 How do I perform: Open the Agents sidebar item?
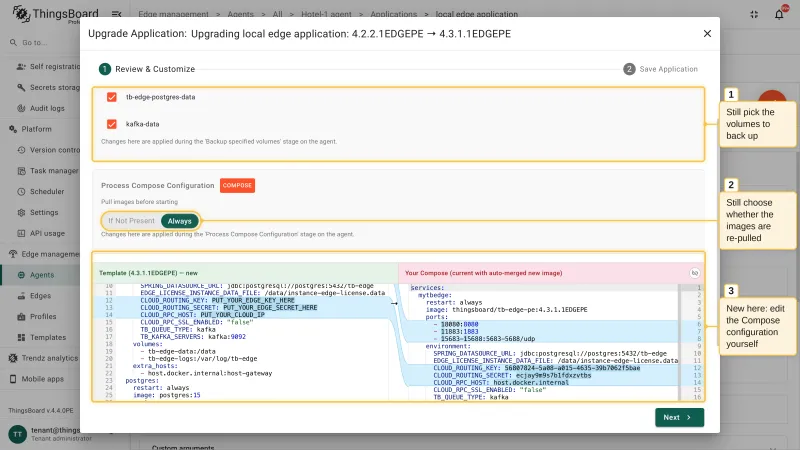42,275
